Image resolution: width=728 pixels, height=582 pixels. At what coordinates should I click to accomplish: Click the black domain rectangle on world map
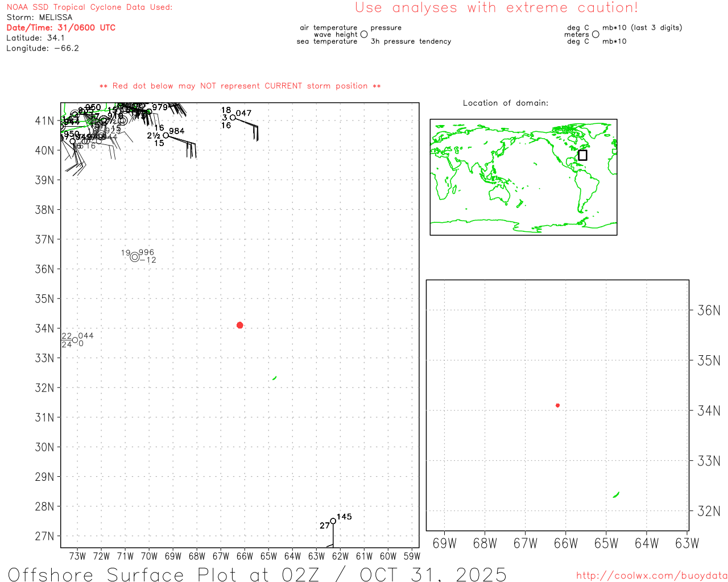582,155
